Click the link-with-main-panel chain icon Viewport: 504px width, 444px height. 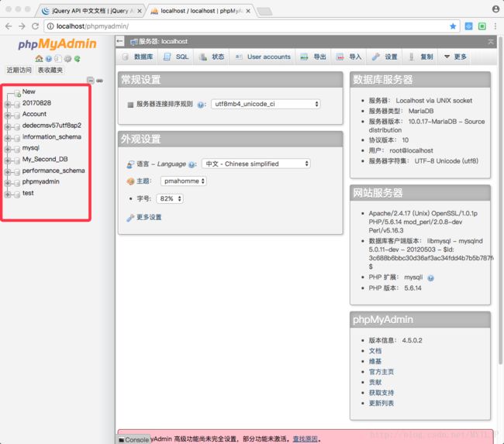click(x=100, y=81)
